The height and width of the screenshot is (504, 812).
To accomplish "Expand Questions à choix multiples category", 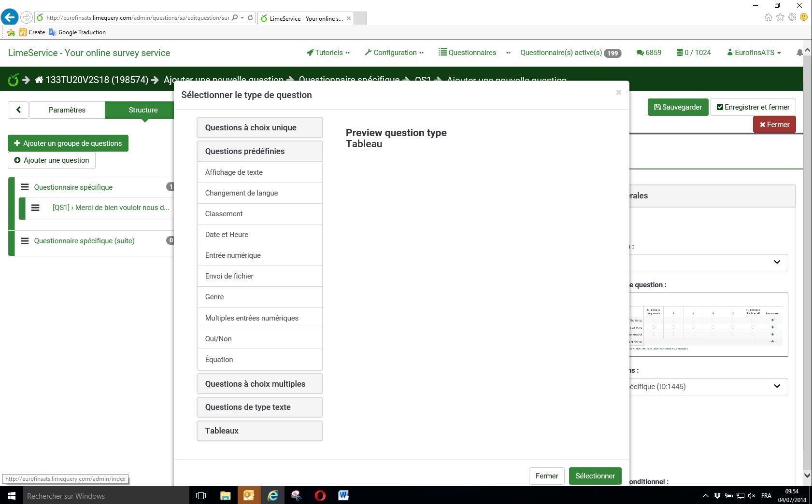I will [259, 384].
